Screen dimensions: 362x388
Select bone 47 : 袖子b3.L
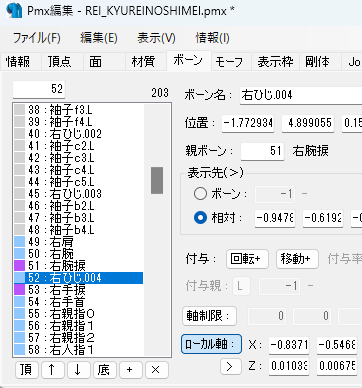[x=79, y=218]
